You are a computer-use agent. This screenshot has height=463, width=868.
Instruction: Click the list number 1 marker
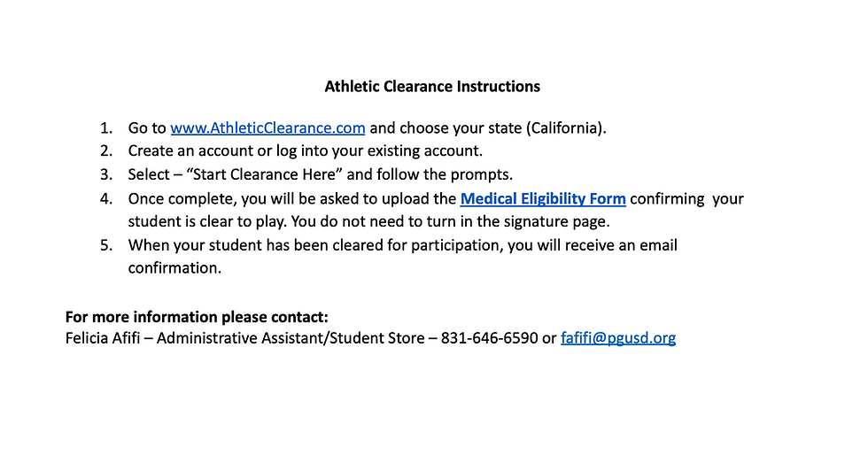click(106, 128)
